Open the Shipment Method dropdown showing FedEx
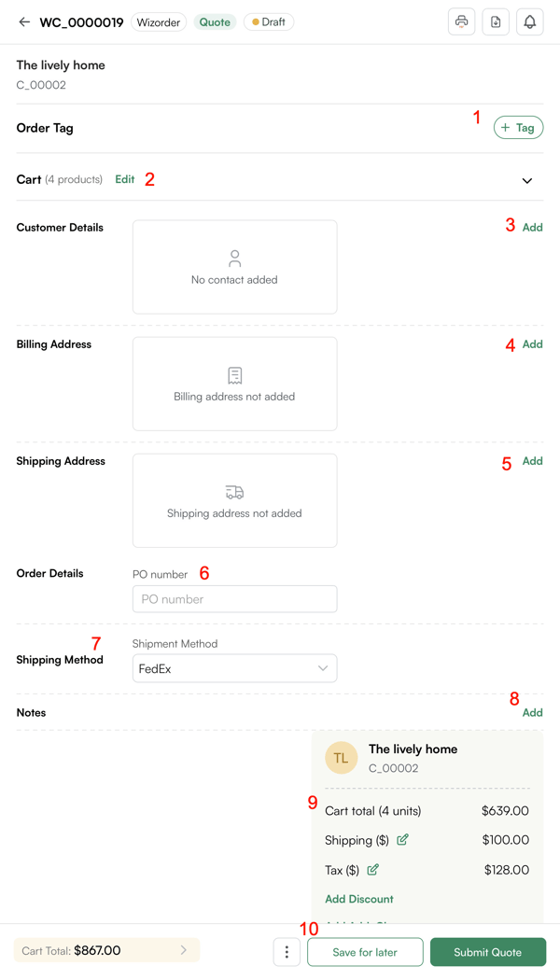This screenshot has height=980, width=560. (x=234, y=668)
